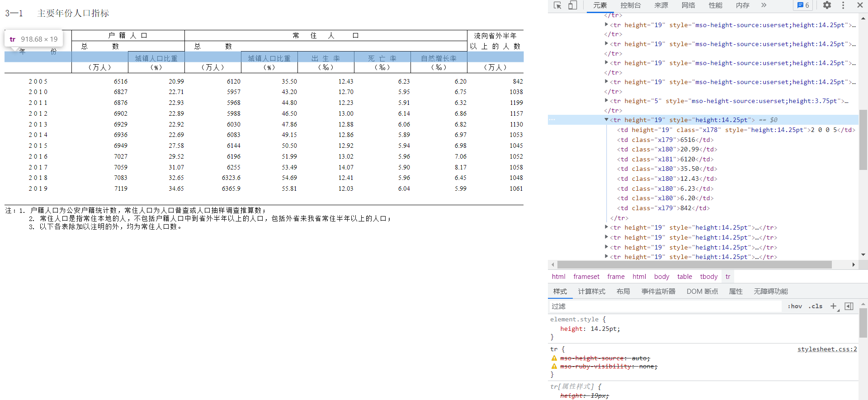This screenshot has width=868, height=400.
Task: Open the 来源 tab
Action: [661, 5]
